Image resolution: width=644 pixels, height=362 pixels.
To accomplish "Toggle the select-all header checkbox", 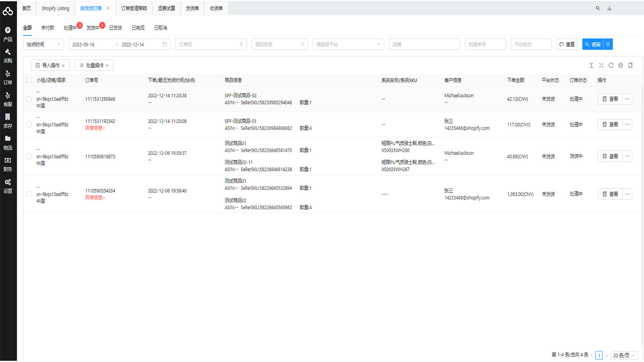I will pos(29,80).
